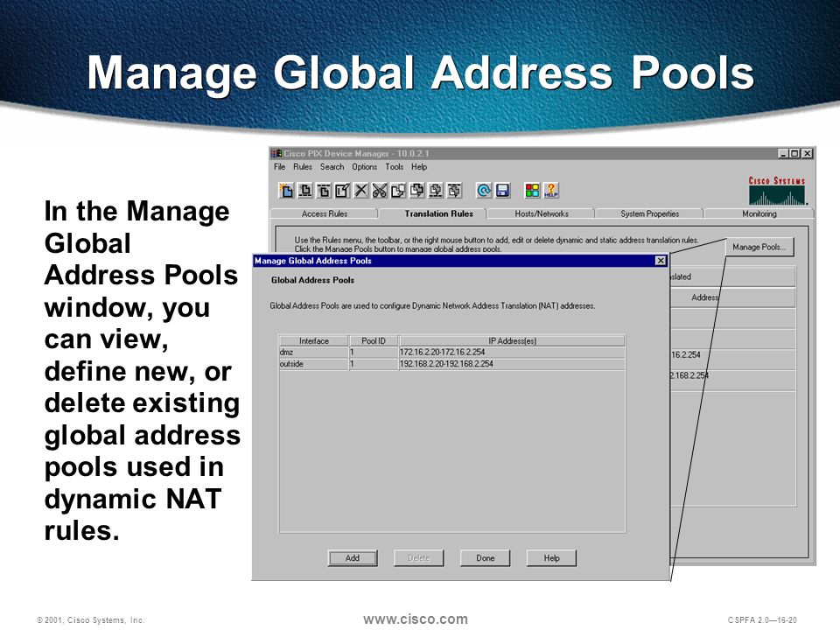Click the four-color grid toolbar icon
This screenshot has width=840, height=630.
click(x=532, y=190)
